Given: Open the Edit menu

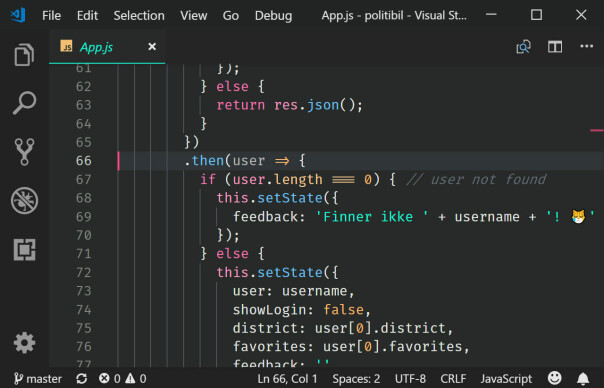Looking at the screenshot, I should pyautogui.click(x=87, y=16).
